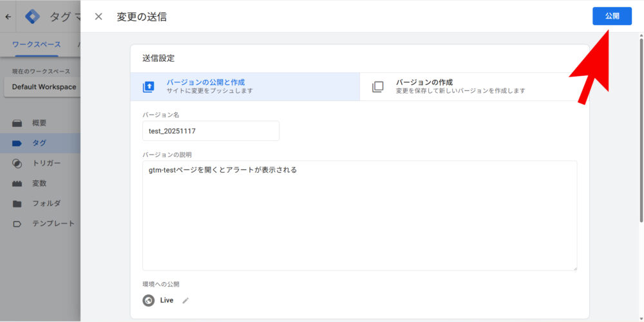Open 概要 in the sidebar

[39, 123]
